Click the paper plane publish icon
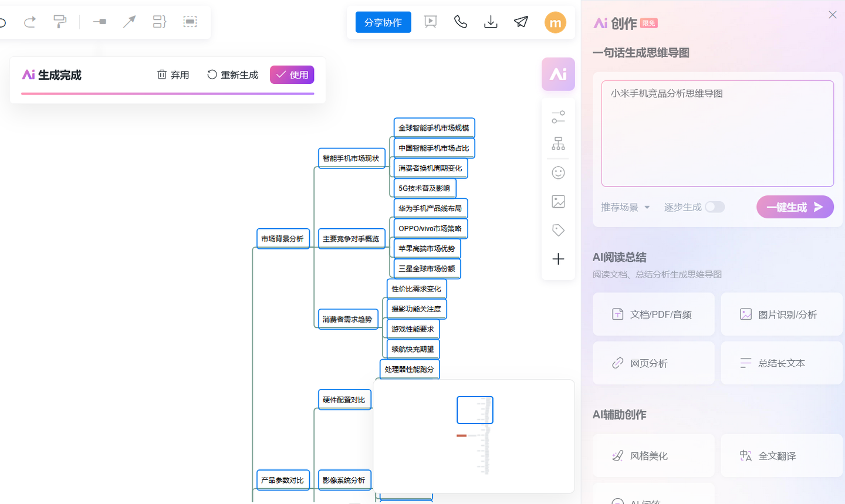The height and width of the screenshot is (504, 845). pos(521,22)
